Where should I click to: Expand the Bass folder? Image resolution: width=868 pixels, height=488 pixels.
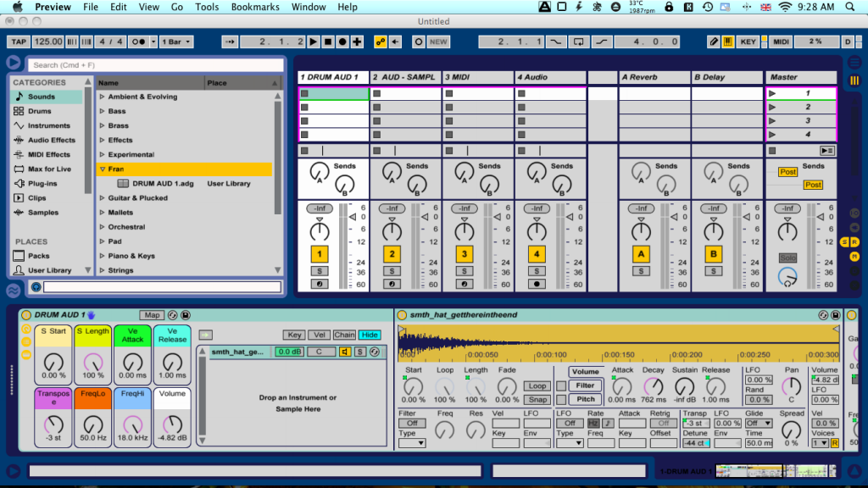click(x=102, y=111)
